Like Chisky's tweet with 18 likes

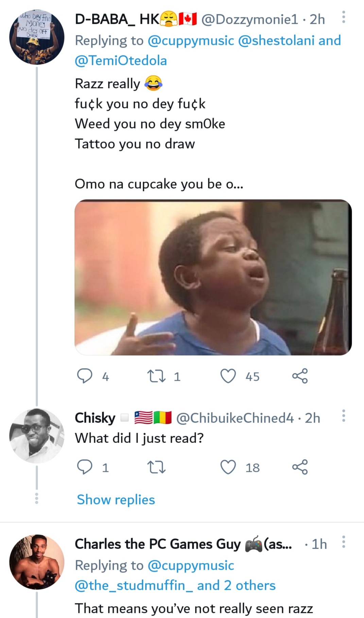(228, 467)
